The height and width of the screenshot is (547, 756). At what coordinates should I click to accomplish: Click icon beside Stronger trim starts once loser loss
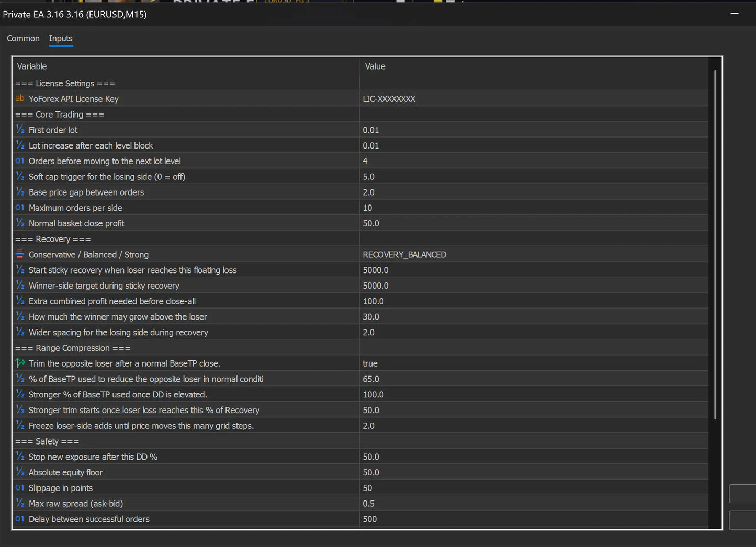click(x=20, y=410)
